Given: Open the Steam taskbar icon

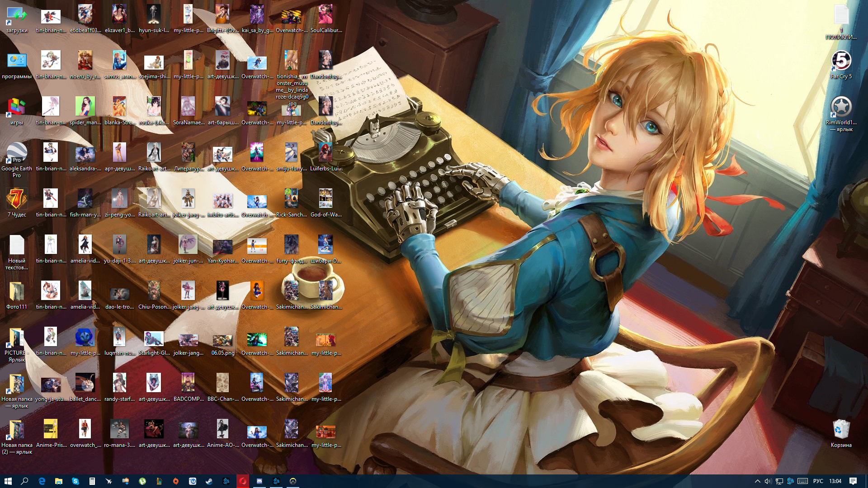Looking at the screenshot, I should click(209, 481).
